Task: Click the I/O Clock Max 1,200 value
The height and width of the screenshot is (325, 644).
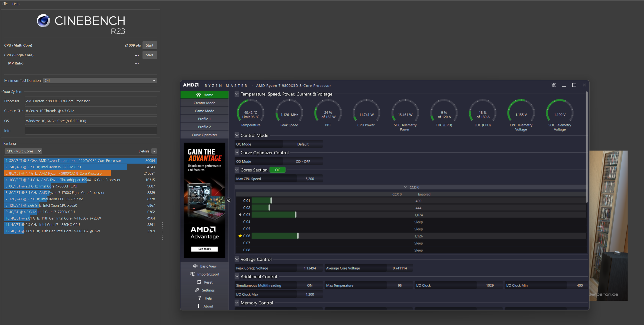Action: click(x=309, y=294)
